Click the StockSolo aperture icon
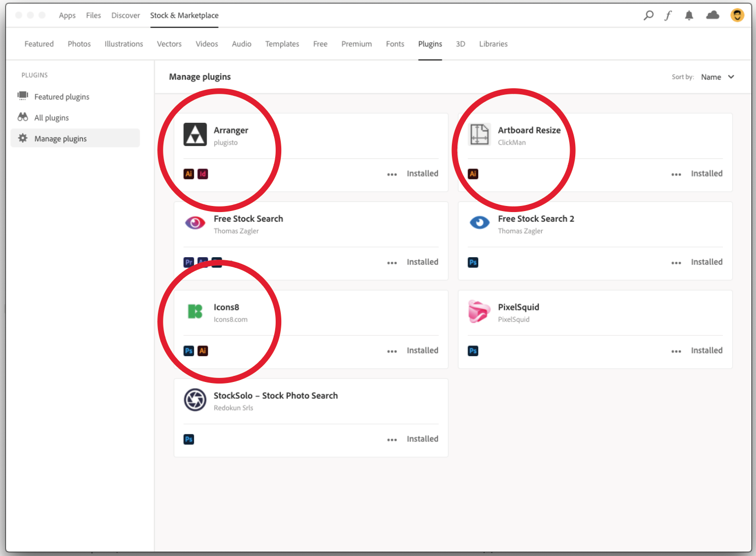Screen dimensions: 756x556 pyautogui.click(x=195, y=400)
